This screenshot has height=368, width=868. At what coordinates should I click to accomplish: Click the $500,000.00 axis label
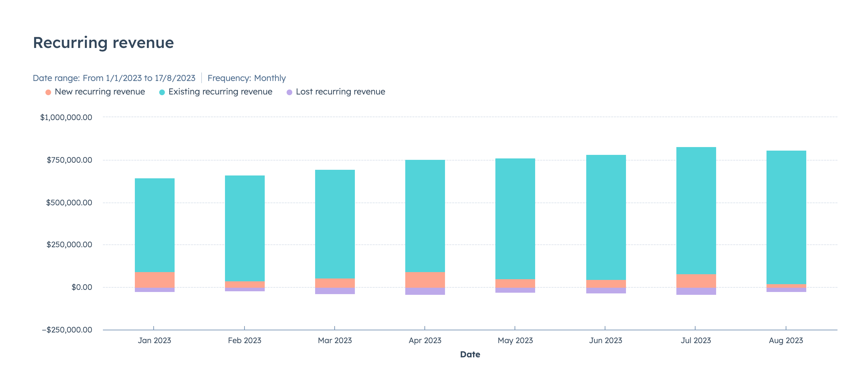click(69, 202)
